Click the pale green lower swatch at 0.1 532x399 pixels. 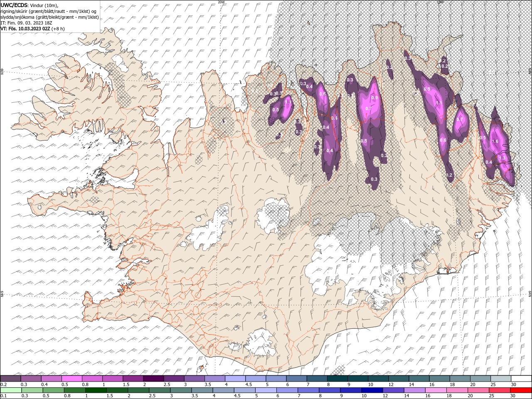coord(11,390)
